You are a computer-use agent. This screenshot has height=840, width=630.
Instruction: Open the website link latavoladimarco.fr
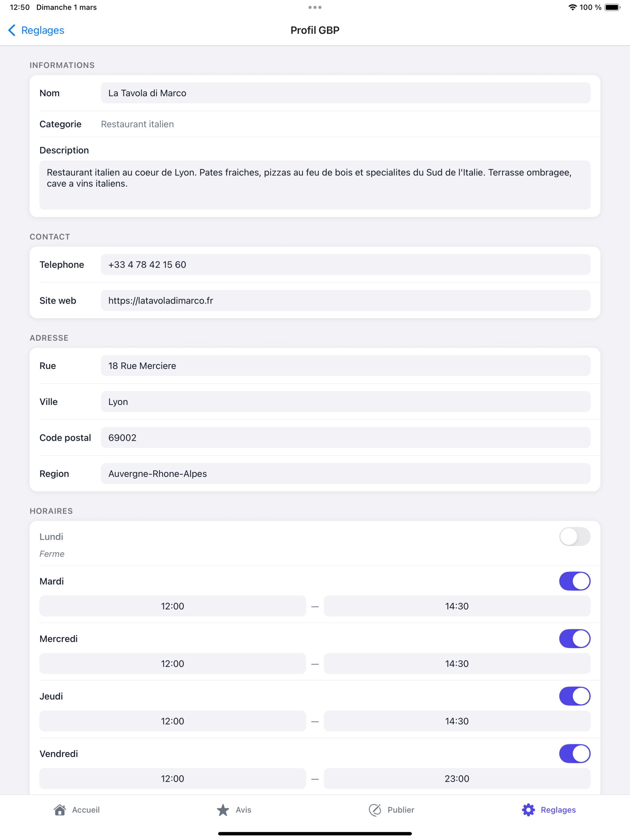tap(345, 300)
